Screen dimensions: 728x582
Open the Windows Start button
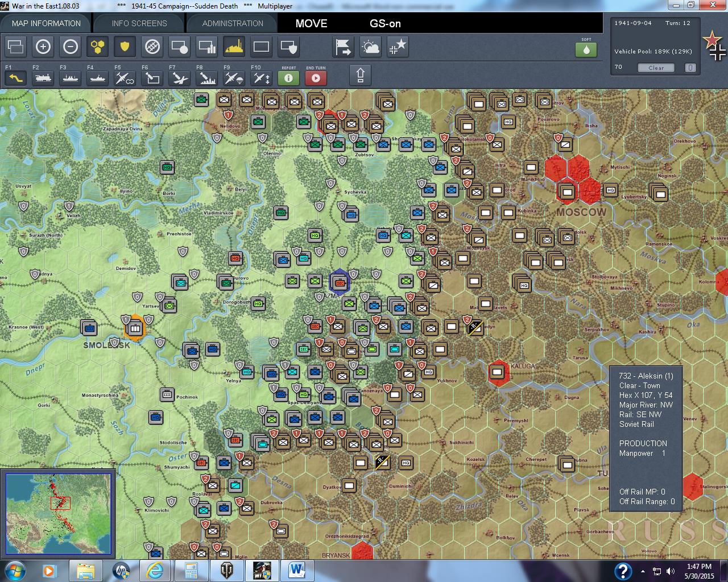[x=14, y=570]
